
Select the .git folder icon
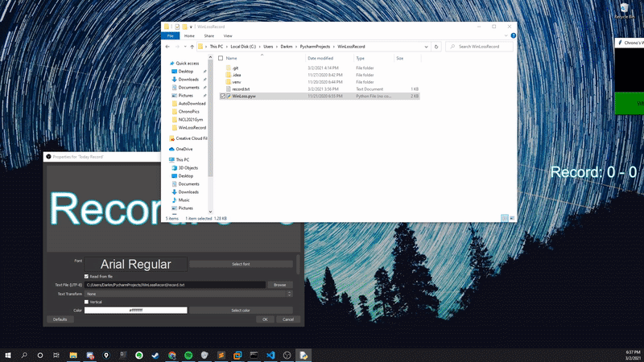pyautogui.click(x=229, y=68)
